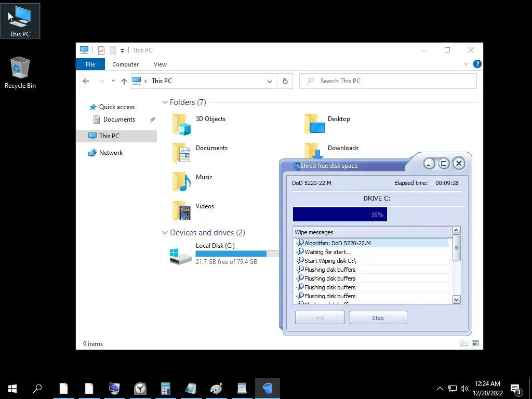532x399 pixels.
Task: Open the calculator app in the taskbar
Action: pos(166,389)
